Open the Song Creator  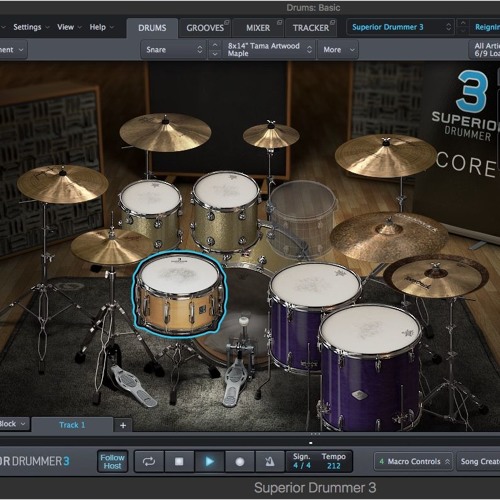tap(479, 462)
